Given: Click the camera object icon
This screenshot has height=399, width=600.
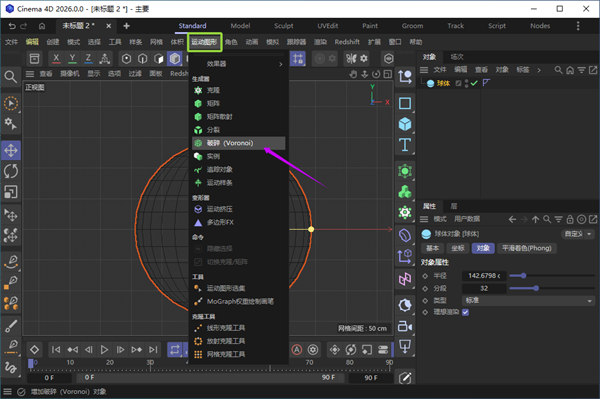Looking at the screenshot, I should click(x=405, y=327).
